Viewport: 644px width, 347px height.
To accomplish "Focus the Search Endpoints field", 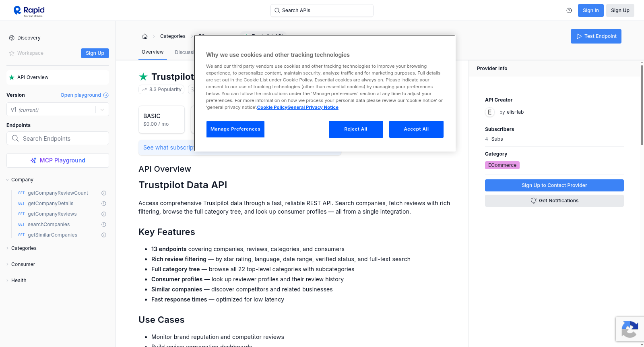I will click(58, 138).
